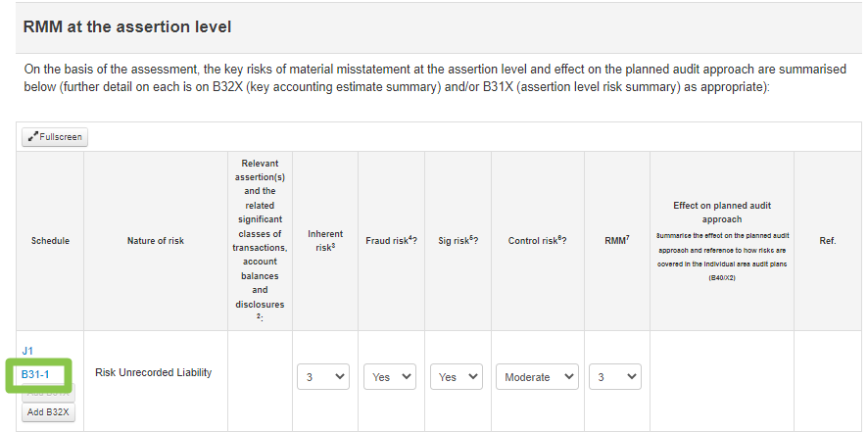Click the empty Ref. cell in risk row
The image size is (868, 432).
coord(828,381)
